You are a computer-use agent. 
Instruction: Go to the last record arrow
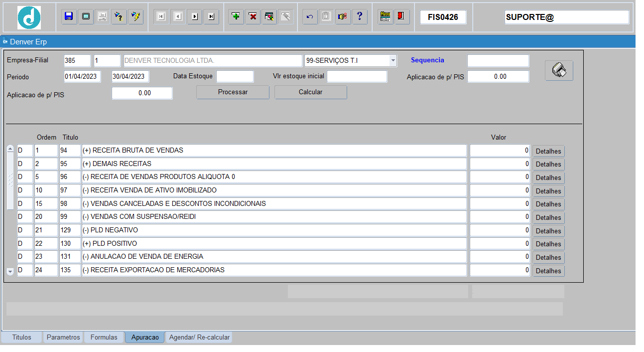point(211,16)
